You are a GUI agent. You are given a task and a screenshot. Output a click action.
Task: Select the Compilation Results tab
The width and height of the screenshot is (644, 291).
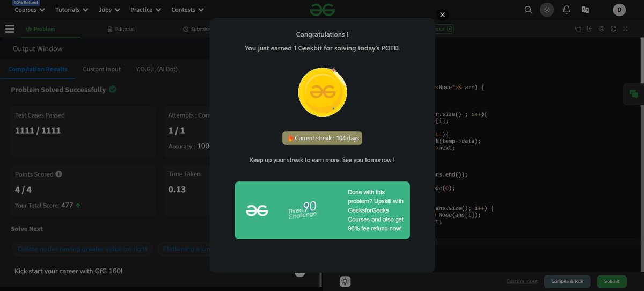click(38, 69)
